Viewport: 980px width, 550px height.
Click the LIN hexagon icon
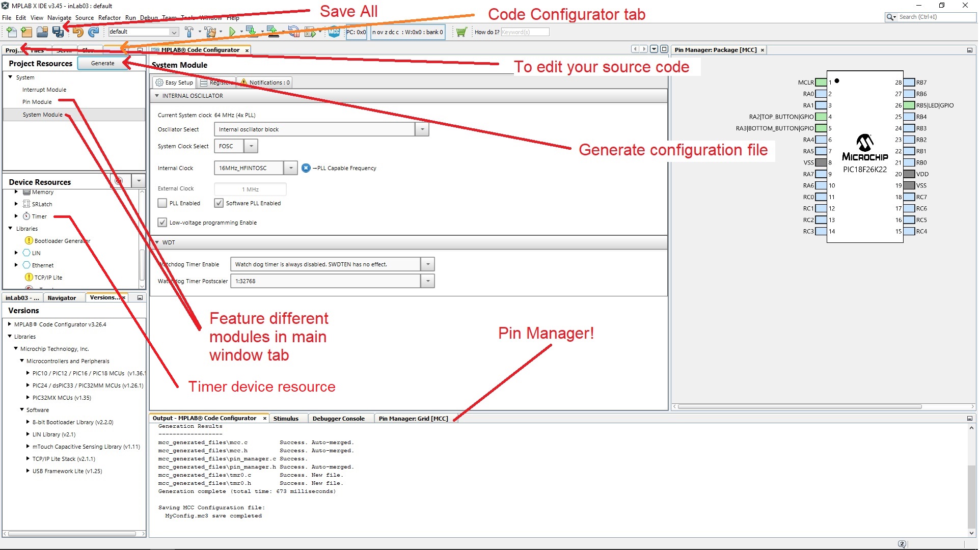point(26,253)
